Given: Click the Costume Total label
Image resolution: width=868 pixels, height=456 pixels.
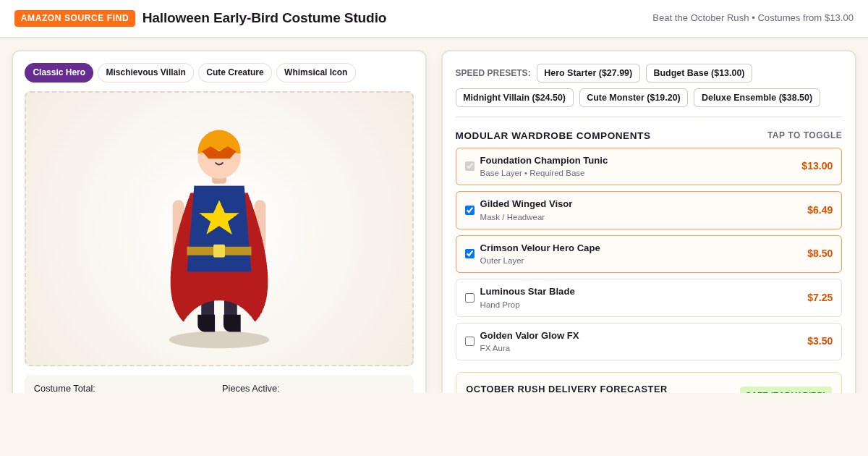Looking at the screenshot, I should [64, 388].
